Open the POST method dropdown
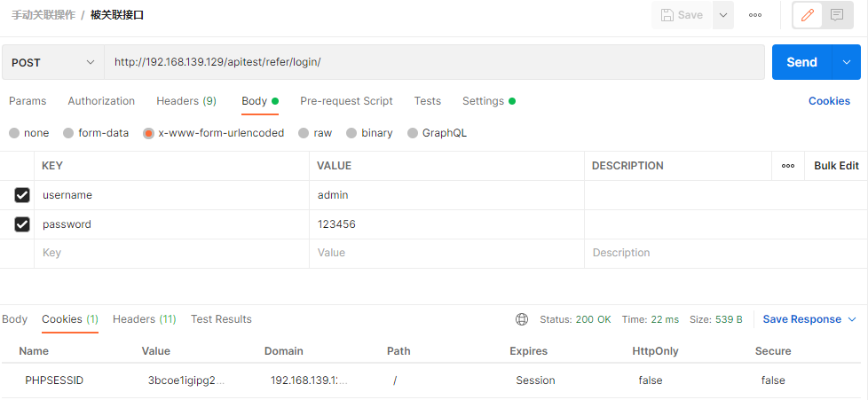Image resolution: width=868 pixels, height=400 pixels. point(52,62)
